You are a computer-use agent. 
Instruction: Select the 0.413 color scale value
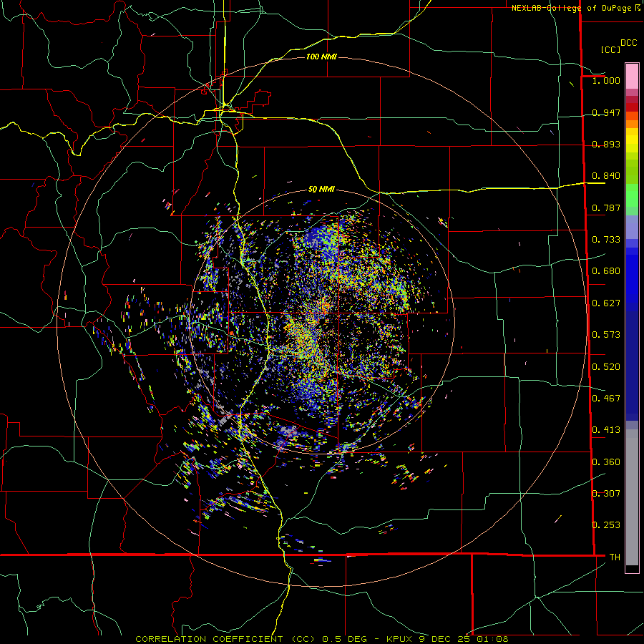606,430
